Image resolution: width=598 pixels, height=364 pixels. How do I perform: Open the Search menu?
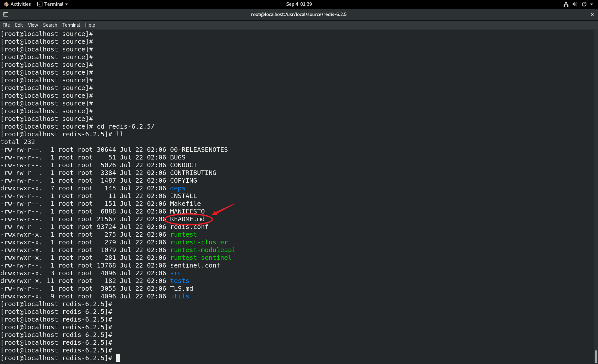50,25
